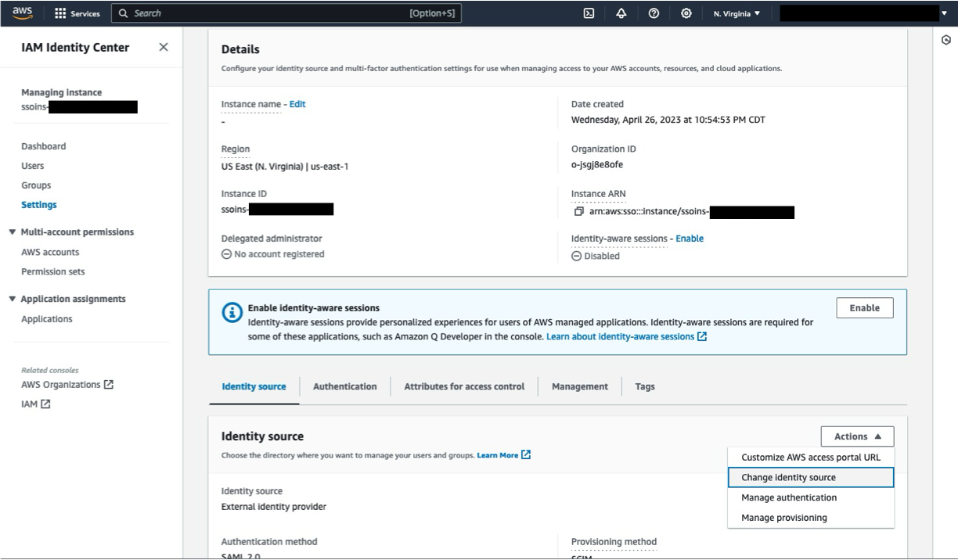Choose Manage provisioning from Actions menu
This screenshot has height=560, width=958.
[x=785, y=517]
